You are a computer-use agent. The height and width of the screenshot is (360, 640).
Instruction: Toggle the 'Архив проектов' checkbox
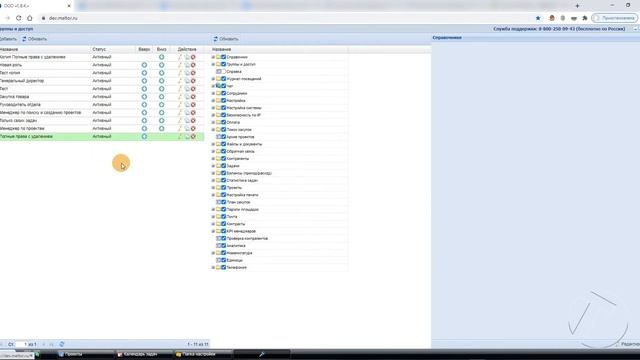pyautogui.click(x=223, y=137)
